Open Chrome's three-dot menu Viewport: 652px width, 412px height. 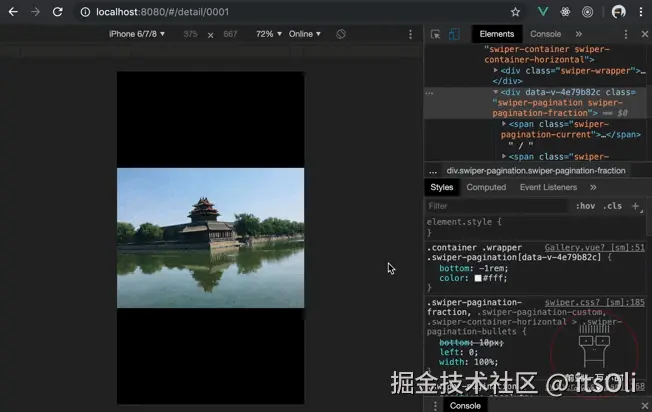[641, 12]
